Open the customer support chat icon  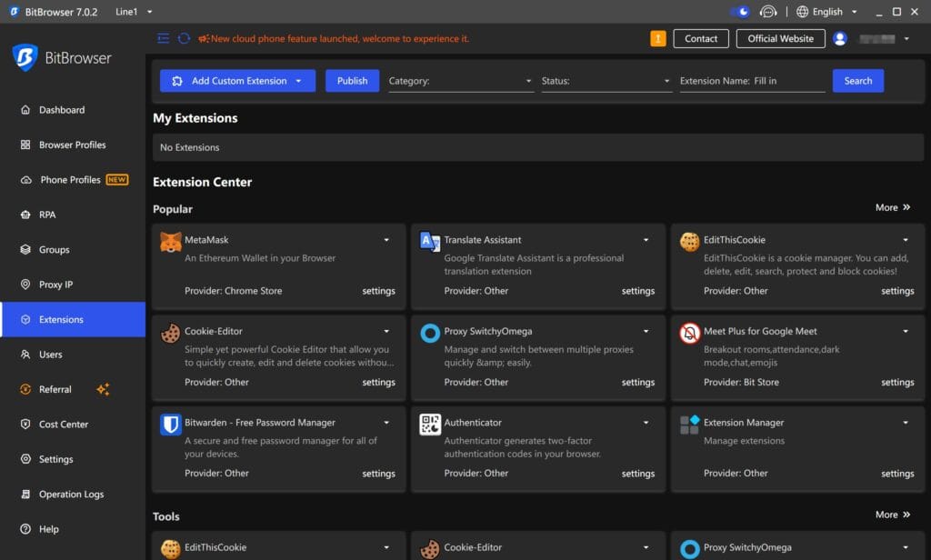[x=767, y=12]
